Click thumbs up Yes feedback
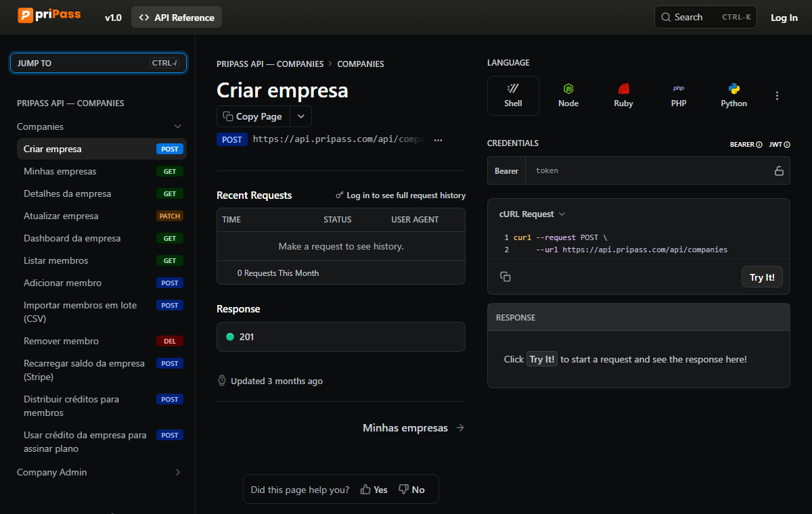812x514 pixels. tap(374, 490)
